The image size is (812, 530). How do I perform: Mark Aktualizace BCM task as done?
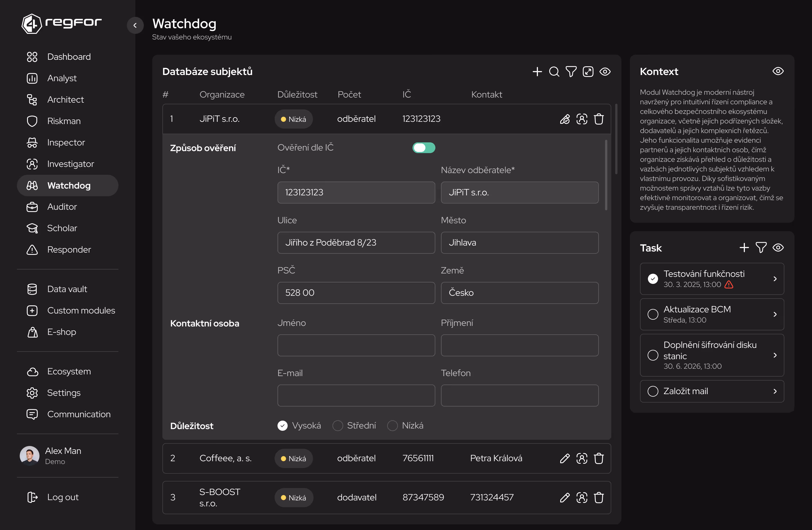pyautogui.click(x=653, y=314)
